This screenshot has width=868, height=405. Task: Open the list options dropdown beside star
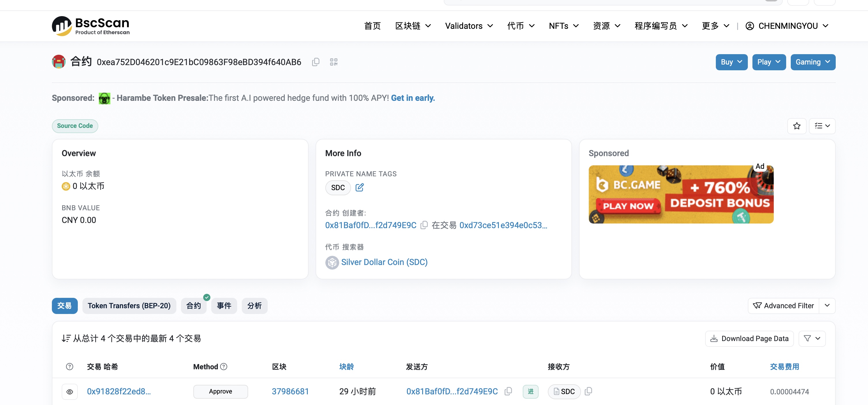pos(822,126)
